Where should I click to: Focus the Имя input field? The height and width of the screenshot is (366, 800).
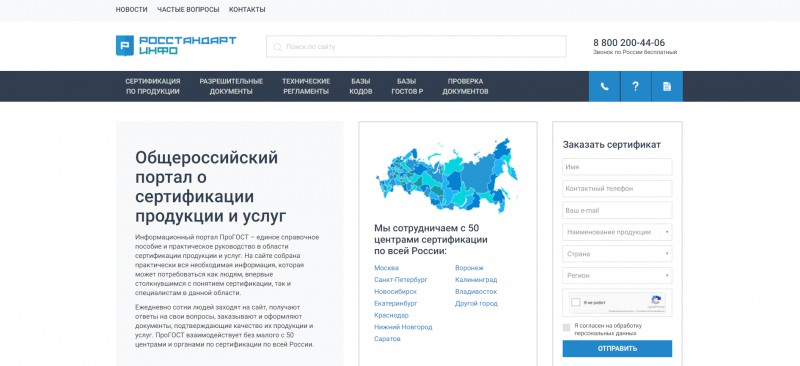tap(617, 167)
